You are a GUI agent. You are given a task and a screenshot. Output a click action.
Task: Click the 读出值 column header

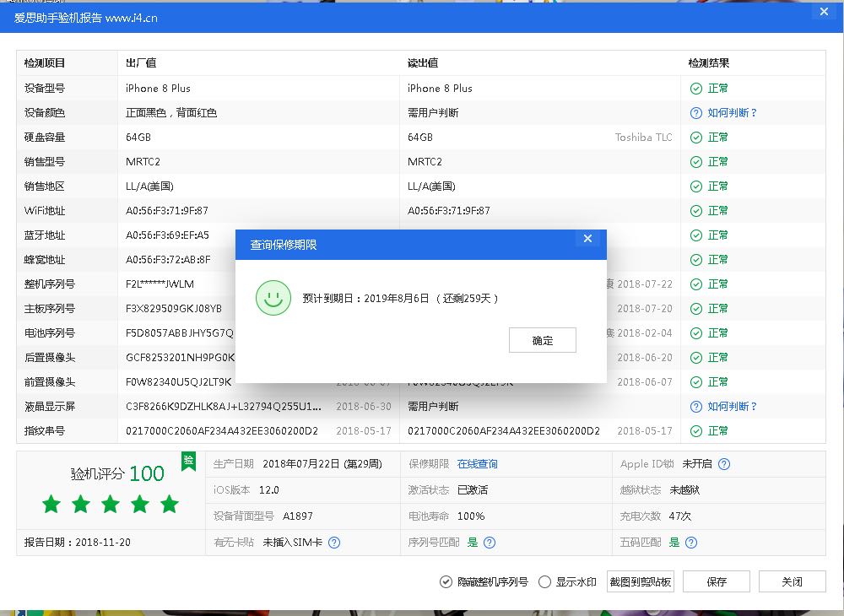coord(423,63)
